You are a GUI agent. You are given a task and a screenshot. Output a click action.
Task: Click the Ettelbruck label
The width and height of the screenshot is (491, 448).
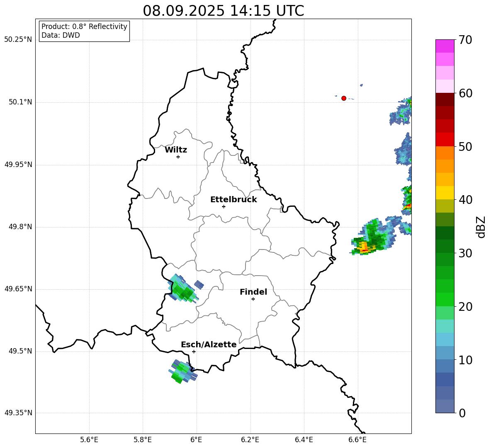click(233, 200)
